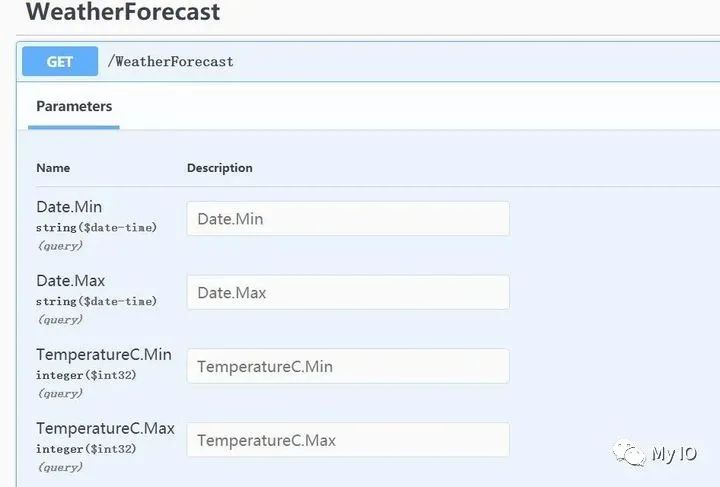Click the (query) label under TemperatureC.Min
This screenshot has width=720, height=487.
tap(60, 394)
